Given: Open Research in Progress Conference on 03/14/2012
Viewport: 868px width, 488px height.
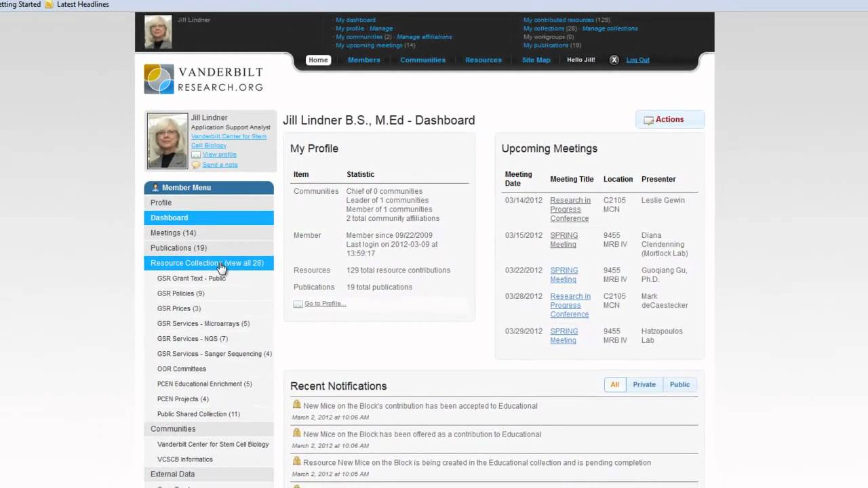Looking at the screenshot, I should click(x=570, y=209).
